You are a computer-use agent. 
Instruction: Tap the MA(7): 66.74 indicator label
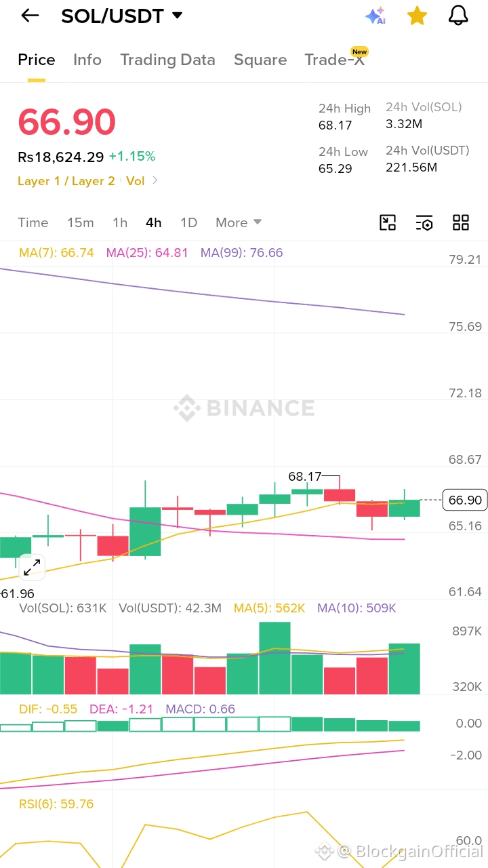tap(56, 253)
